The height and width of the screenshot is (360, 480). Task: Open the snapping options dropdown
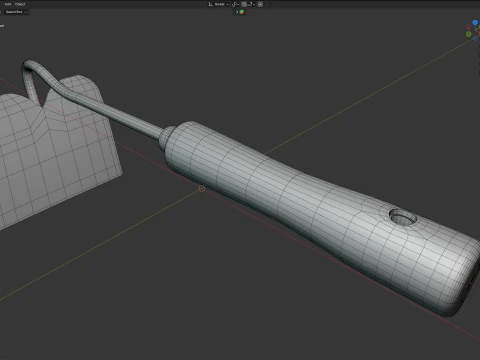(251, 4)
